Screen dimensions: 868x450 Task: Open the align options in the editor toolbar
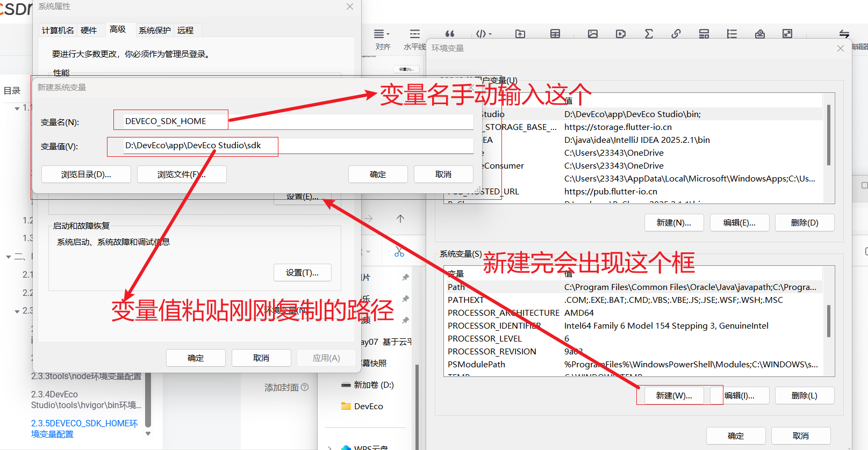click(379, 34)
